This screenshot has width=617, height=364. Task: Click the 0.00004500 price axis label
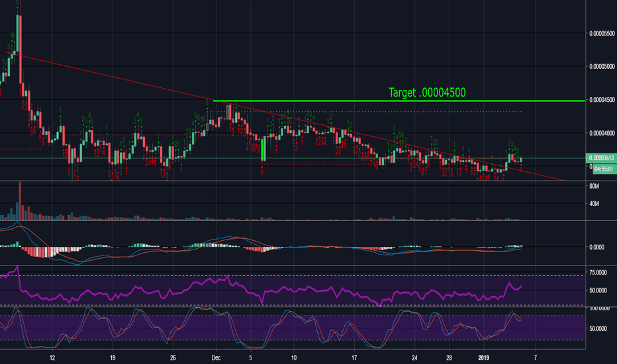coord(602,100)
